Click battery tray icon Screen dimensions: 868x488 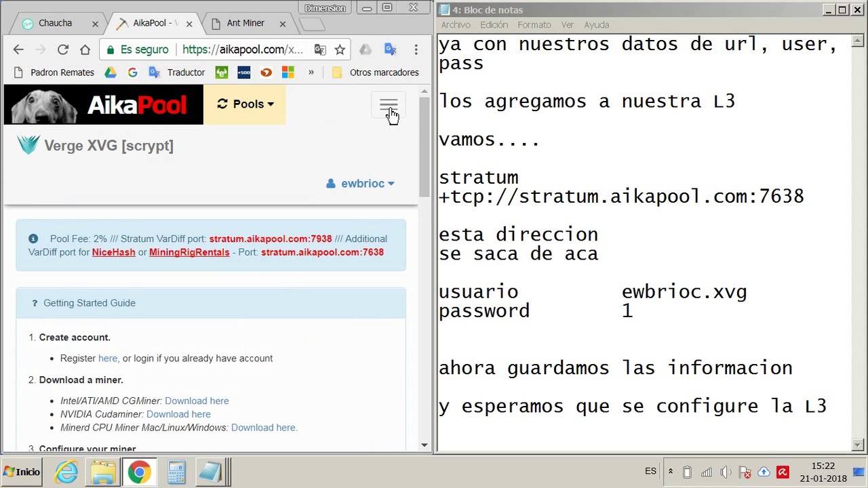(x=687, y=472)
